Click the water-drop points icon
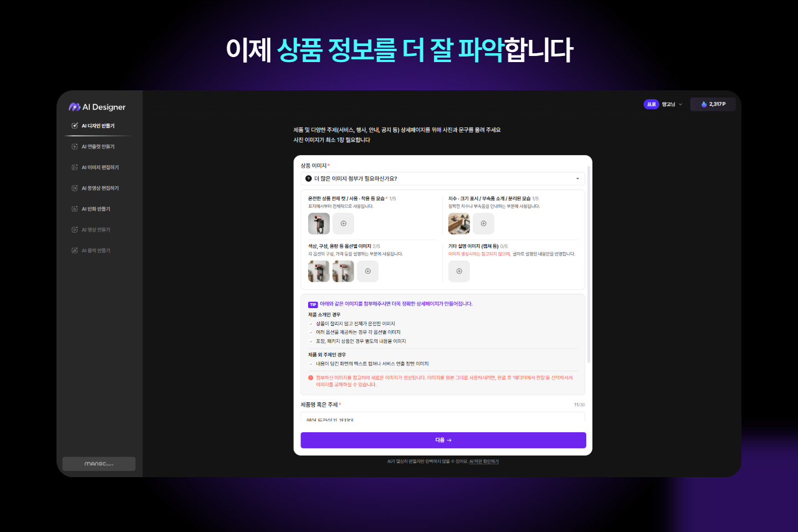This screenshot has height=532, width=798. click(704, 104)
